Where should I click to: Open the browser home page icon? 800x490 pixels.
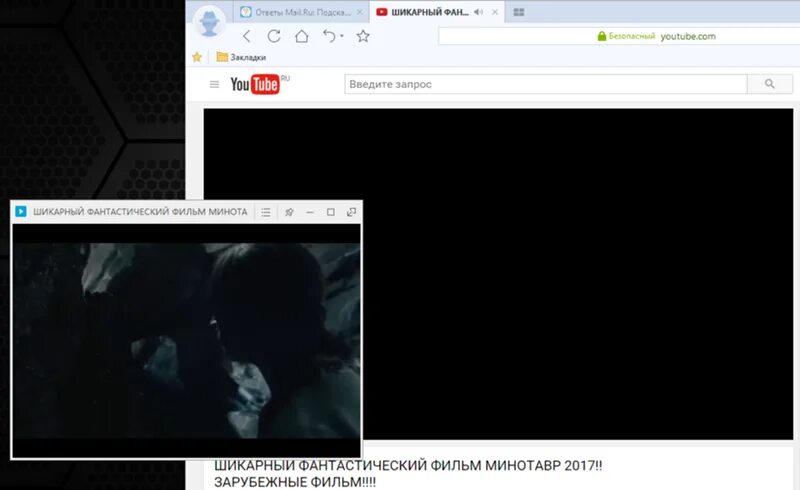[x=302, y=36]
